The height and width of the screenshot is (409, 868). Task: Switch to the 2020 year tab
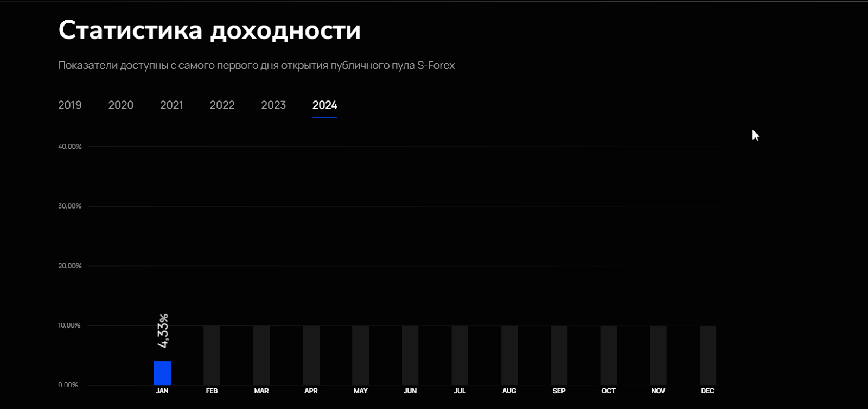[x=121, y=105]
